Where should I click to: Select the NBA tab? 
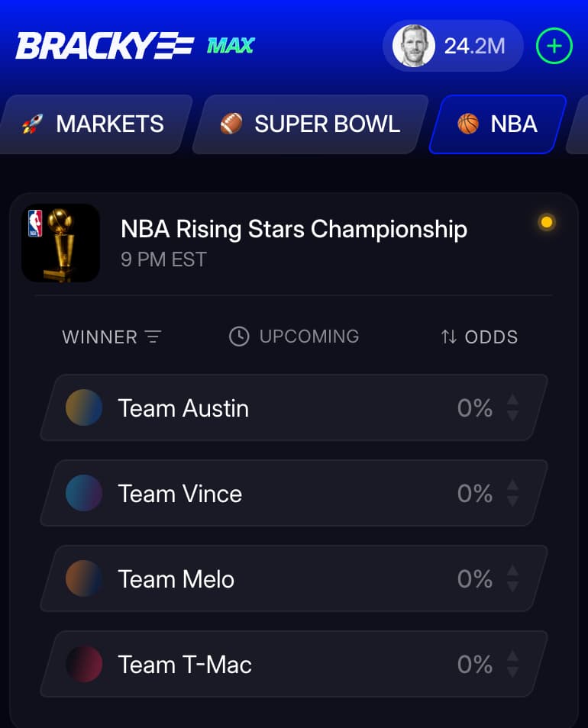tap(498, 124)
